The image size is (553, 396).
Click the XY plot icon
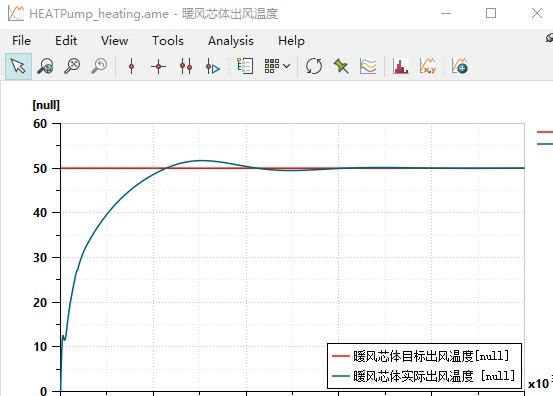(x=428, y=66)
